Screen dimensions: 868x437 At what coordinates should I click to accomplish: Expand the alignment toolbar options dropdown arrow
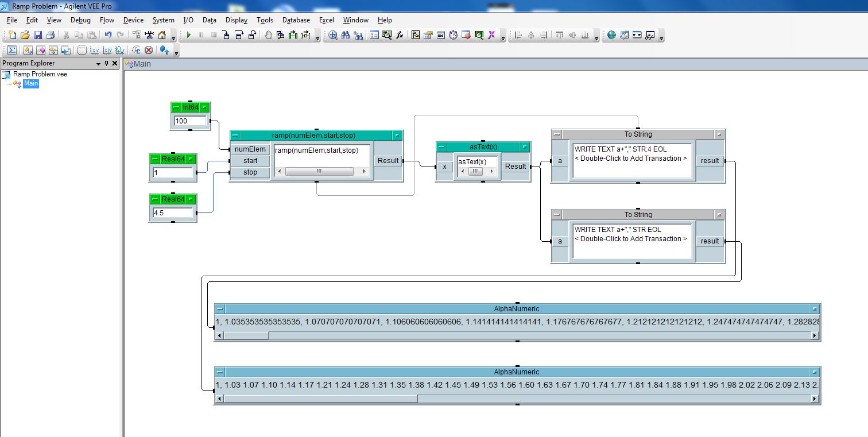point(597,38)
